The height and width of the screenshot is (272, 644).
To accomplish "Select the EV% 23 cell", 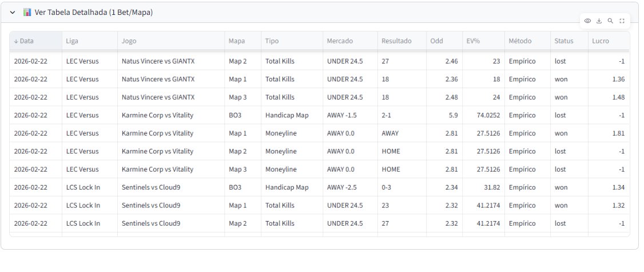I will click(x=483, y=61).
